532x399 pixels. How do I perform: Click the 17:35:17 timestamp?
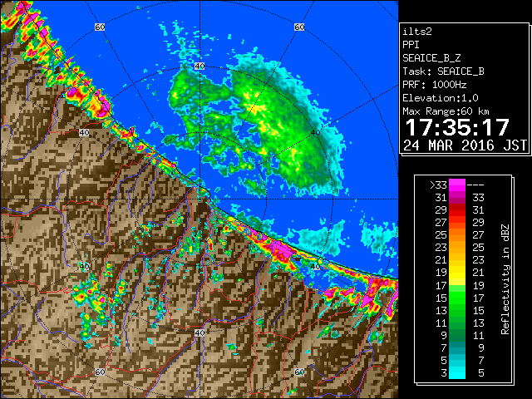(457, 127)
